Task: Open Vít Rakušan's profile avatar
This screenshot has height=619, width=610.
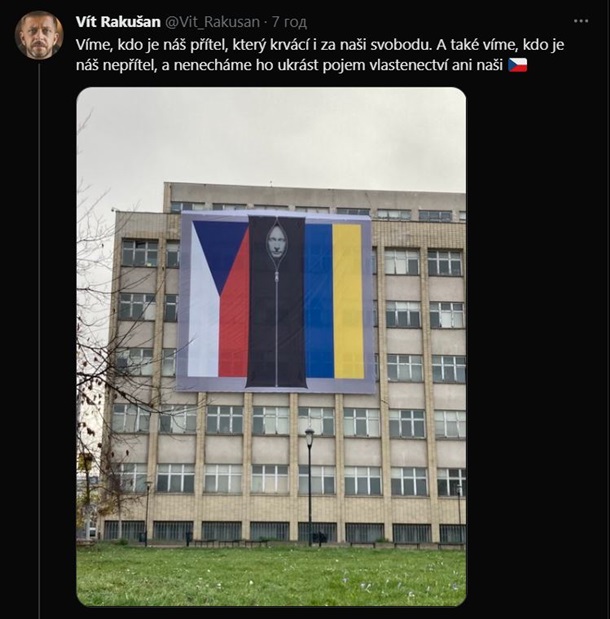Action: [39, 35]
